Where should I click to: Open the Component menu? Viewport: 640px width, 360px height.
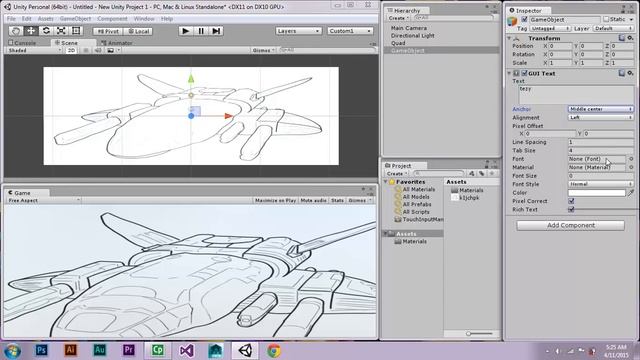pos(112,19)
